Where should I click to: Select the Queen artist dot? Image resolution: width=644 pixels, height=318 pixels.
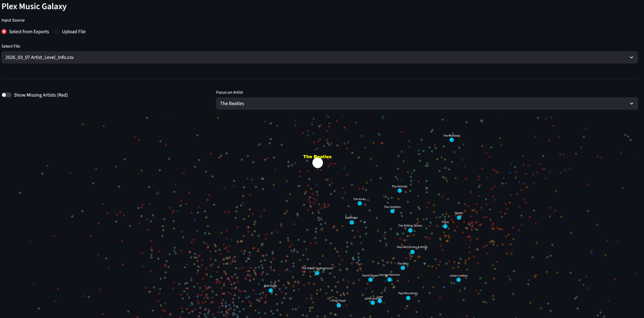point(459,218)
